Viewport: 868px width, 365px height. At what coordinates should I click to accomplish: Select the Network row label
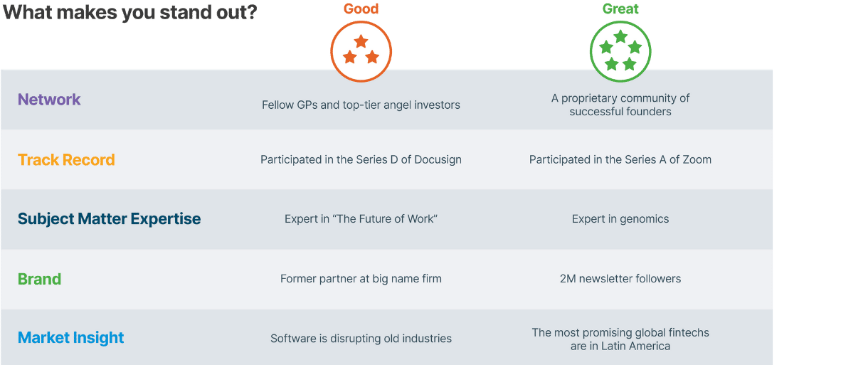pyautogui.click(x=49, y=100)
